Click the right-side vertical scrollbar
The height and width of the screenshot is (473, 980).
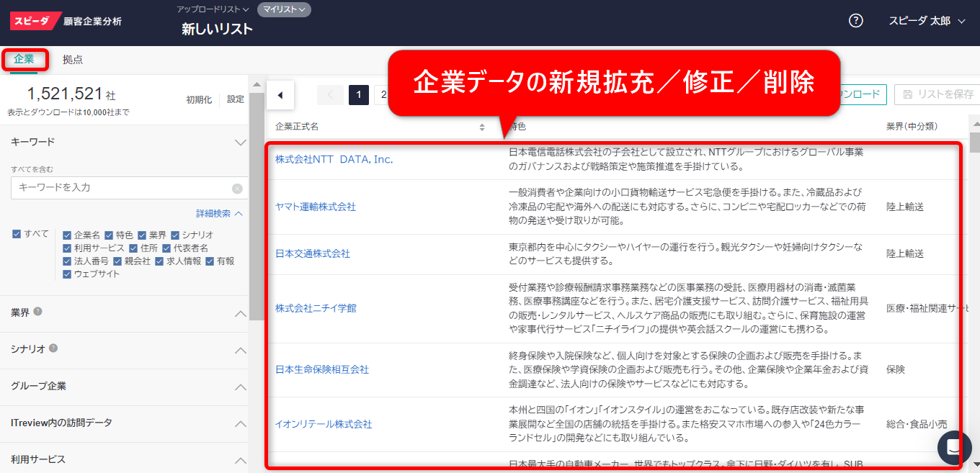click(x=974, y=288)
